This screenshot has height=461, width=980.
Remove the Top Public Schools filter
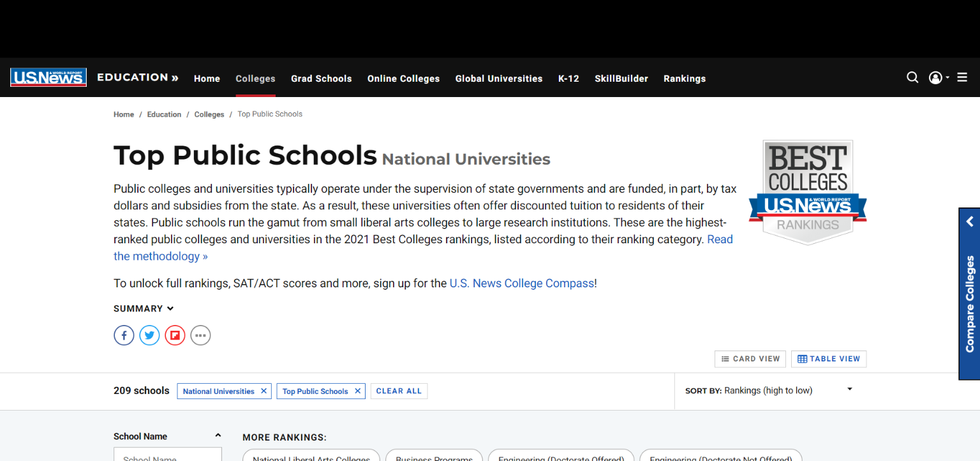pos(357,391)
